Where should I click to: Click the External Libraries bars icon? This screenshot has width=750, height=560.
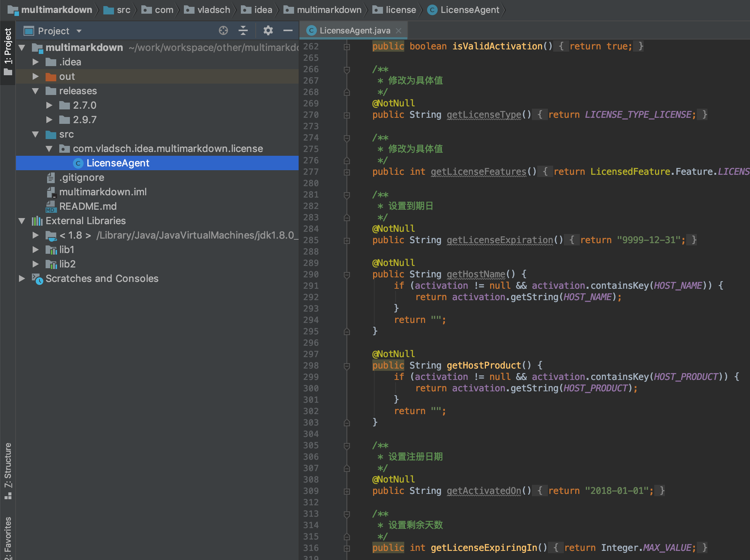coord(37,221)
